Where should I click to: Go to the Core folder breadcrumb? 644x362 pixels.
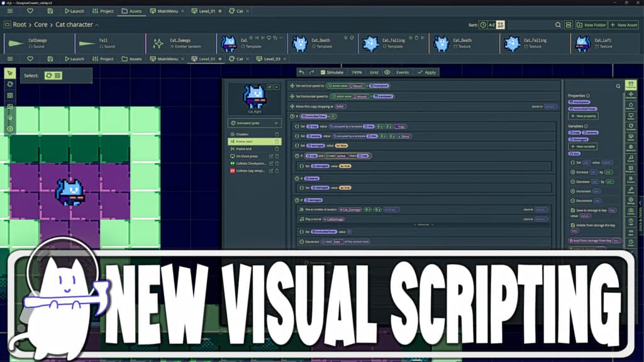coord(41,25)
